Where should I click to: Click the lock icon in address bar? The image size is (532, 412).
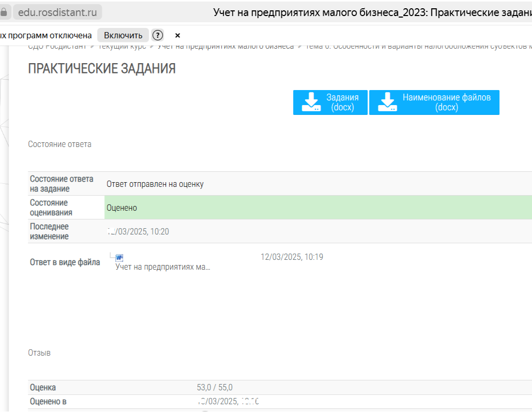click(x=4, y=12)
